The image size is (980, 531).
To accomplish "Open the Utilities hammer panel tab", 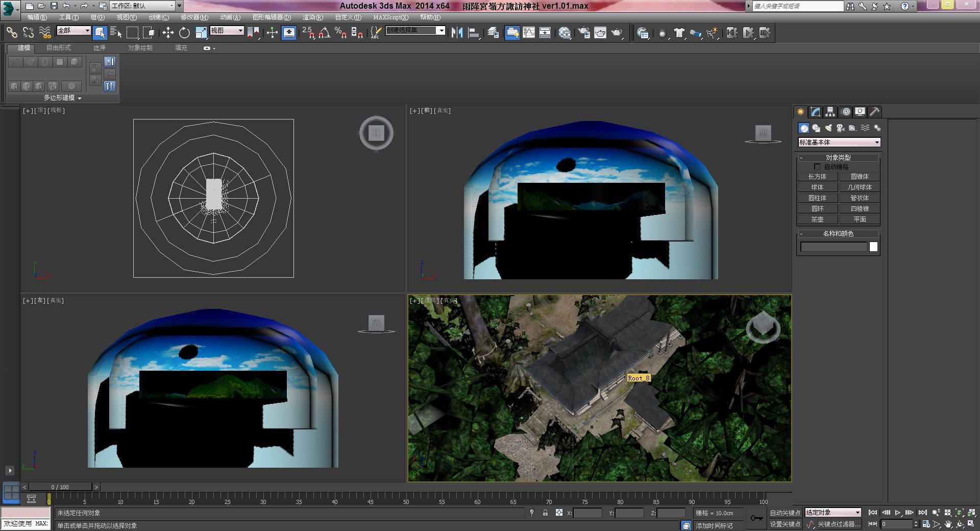I will (875, 112).
